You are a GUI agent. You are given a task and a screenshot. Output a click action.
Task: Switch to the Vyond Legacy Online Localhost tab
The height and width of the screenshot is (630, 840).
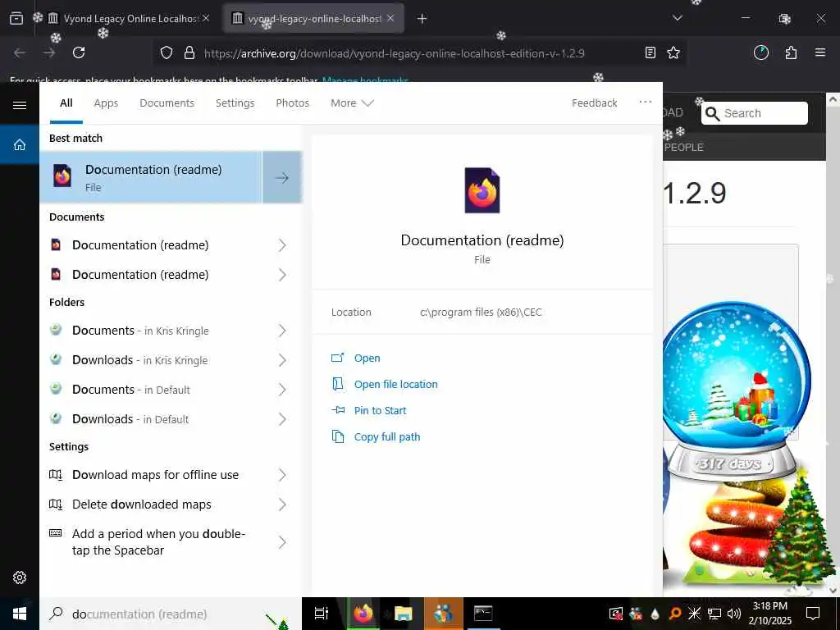pos(129,19)
